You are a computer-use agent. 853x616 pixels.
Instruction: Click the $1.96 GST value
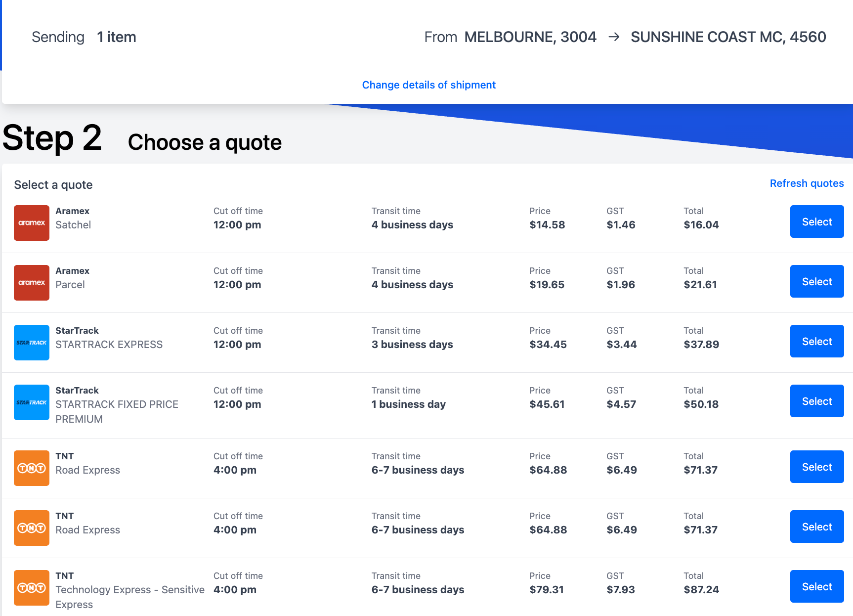(621, 285)
